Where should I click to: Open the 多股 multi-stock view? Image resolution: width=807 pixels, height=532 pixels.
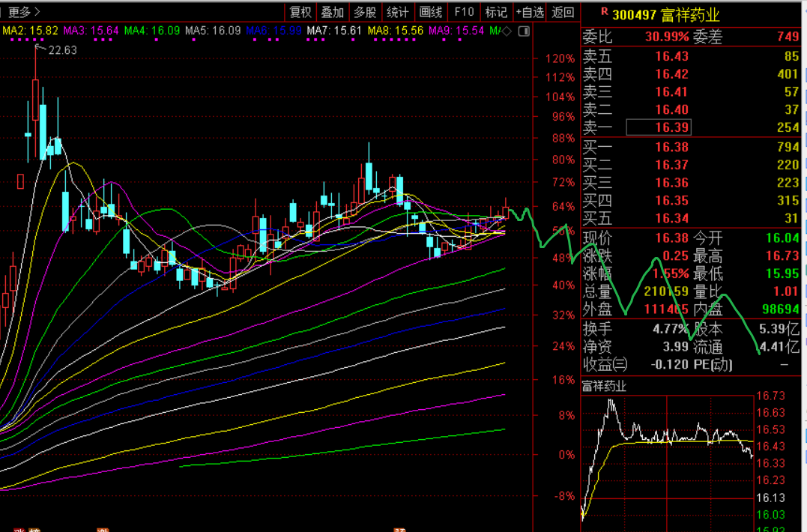[x=366, y=12]
